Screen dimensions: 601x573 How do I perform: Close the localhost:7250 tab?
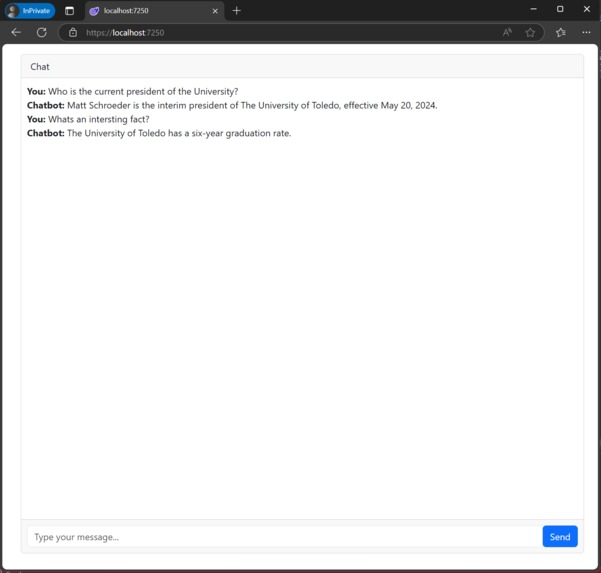pos(215,11)
